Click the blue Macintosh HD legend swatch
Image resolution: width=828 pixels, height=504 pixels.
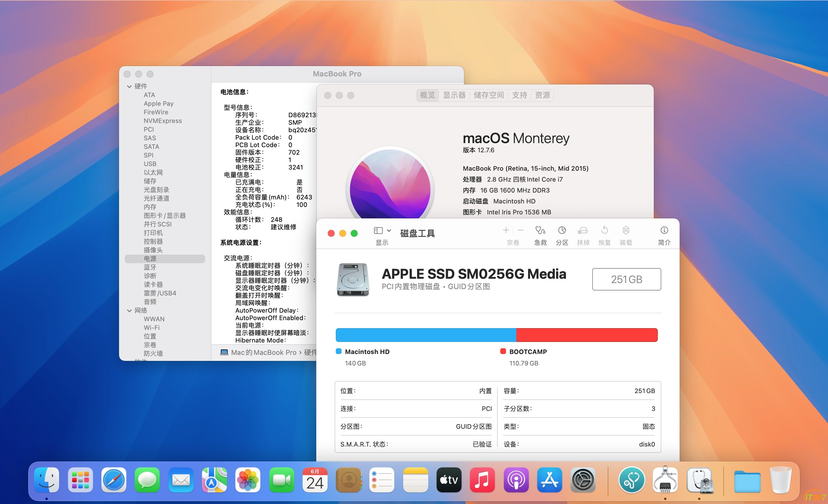tap(338, 351)
